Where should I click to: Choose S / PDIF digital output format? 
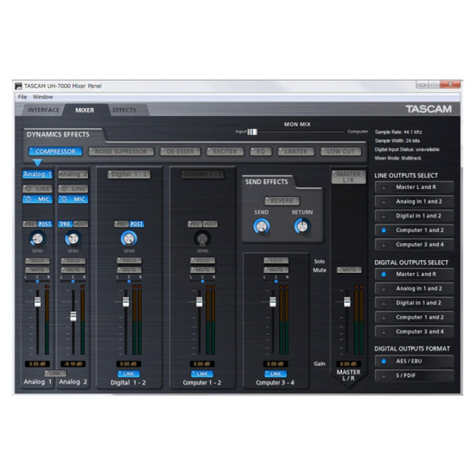pos(414,375)
